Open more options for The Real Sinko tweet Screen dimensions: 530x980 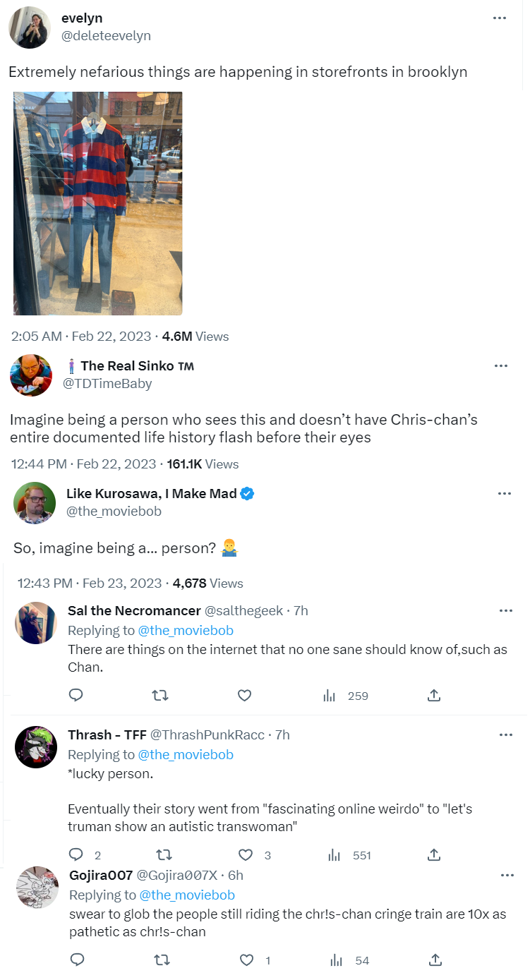tap(501, 365)
